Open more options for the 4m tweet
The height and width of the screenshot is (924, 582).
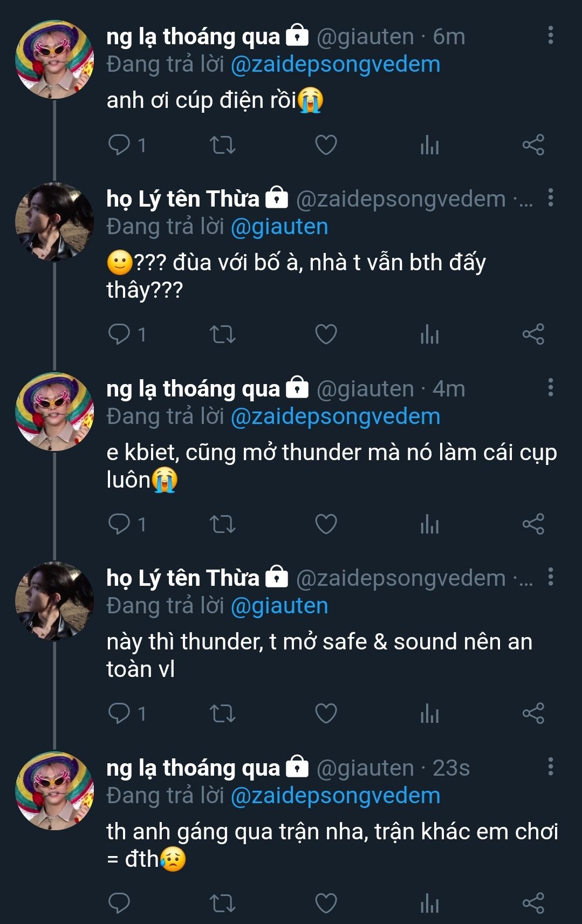click(550, 387)
